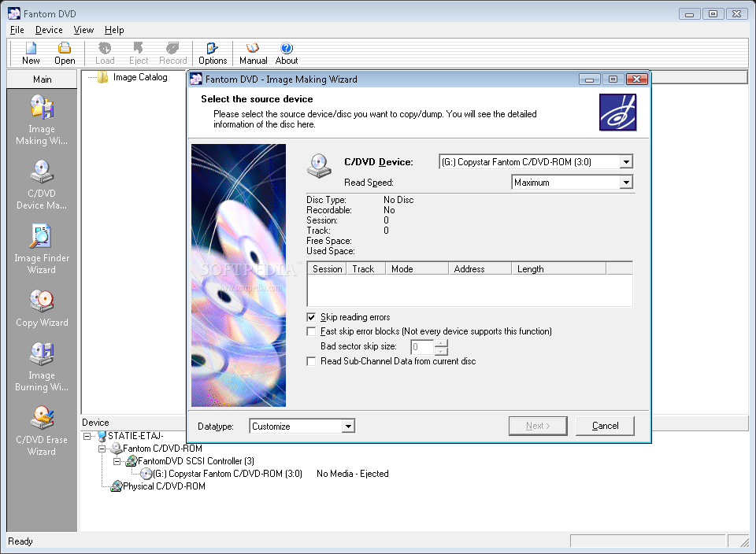Click the wizard disc logo in header
Viewport: 756px width, 554px height.
[x=617, y=113]
